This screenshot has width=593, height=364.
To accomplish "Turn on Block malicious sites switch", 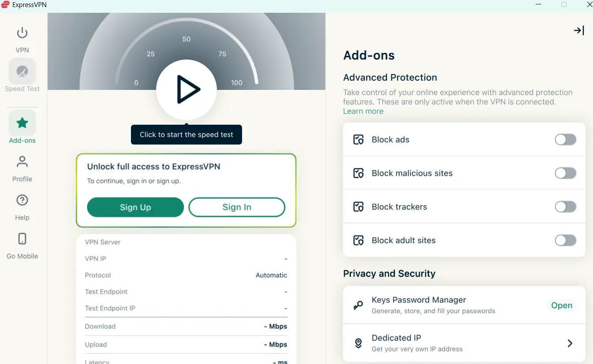I will coord(566,173).
